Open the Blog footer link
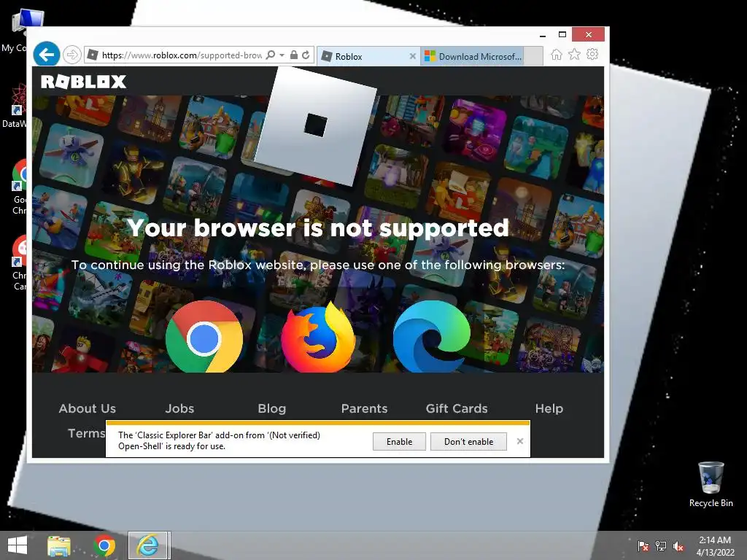Screen dimensions: 747x560 point(272,408)
